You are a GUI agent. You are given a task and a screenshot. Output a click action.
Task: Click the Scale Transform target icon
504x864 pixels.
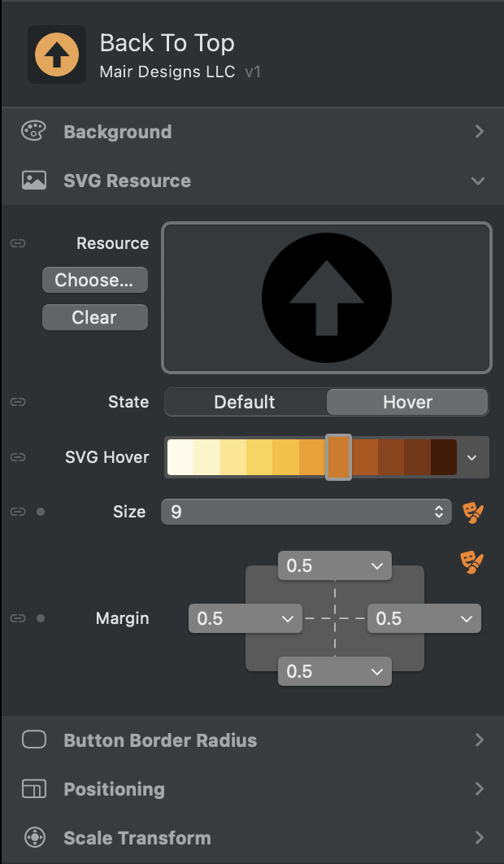coord(34,838)
